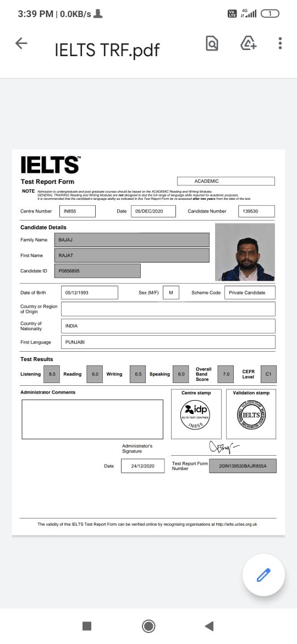Tap the Centre Number value IN855
The width and height of the screenshot is (297, 644).
click(78, 211)
